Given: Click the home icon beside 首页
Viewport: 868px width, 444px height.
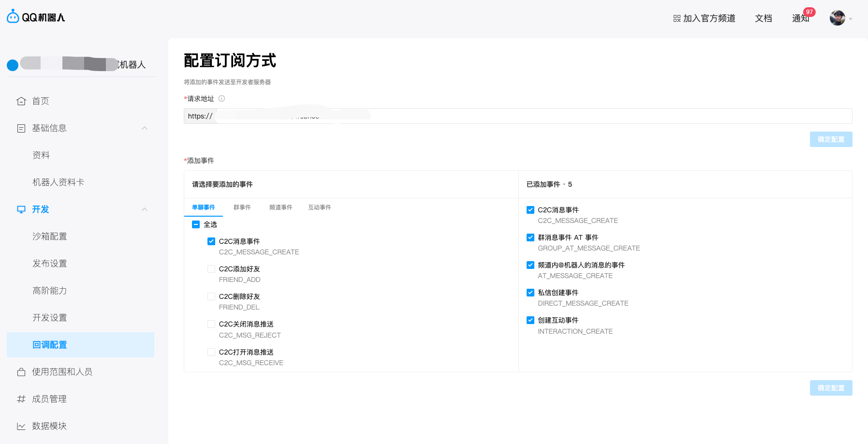Looking at the screenshot, I should (21, 101).
